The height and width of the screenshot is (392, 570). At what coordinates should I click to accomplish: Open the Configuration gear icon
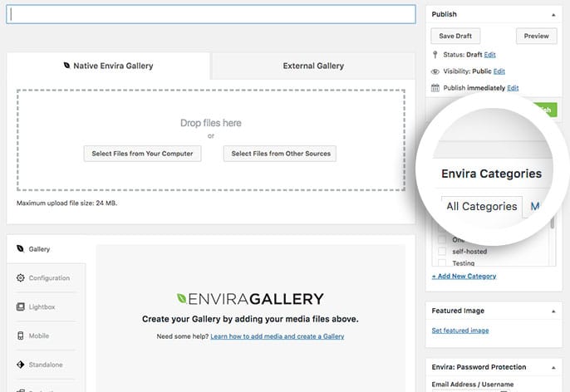pos(21,278)
